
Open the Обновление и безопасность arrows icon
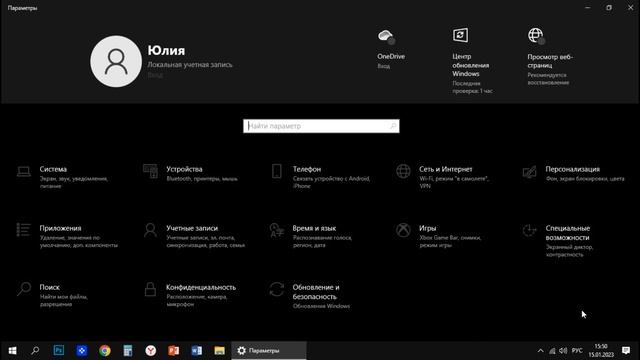pyautogui.click(x=277, y=289)
